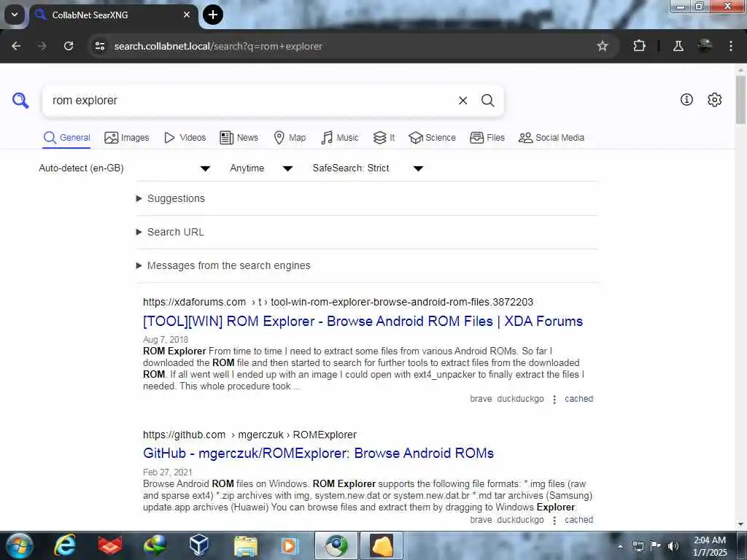Open cached link for GitHub result
747x560 pixels.
coord(578,520)
